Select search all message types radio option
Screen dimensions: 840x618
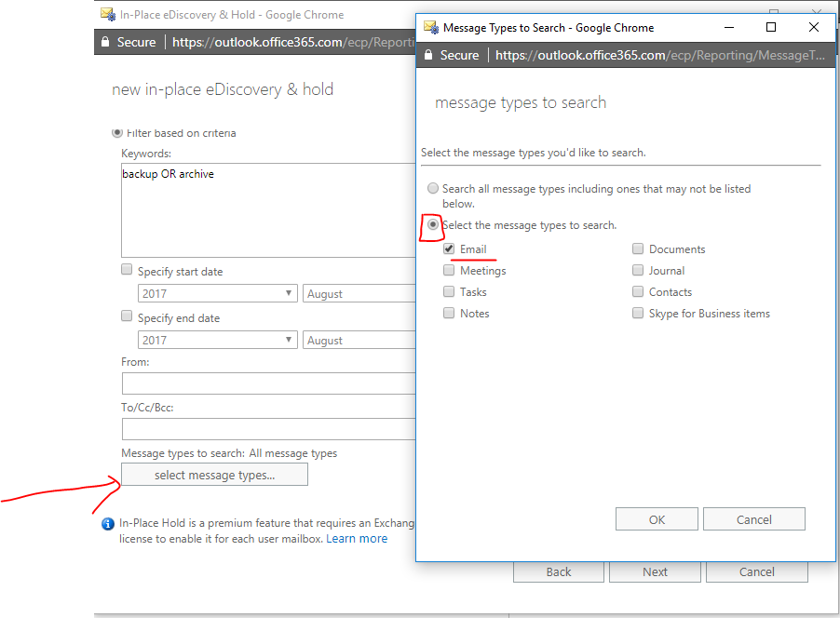433,189
